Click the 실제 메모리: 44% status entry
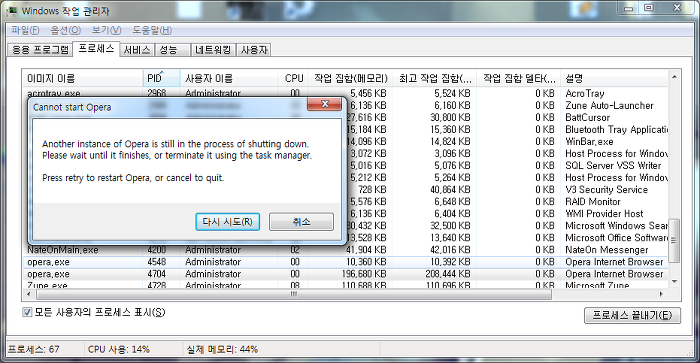Screen dimensions: 700x363 click(222, 350)
